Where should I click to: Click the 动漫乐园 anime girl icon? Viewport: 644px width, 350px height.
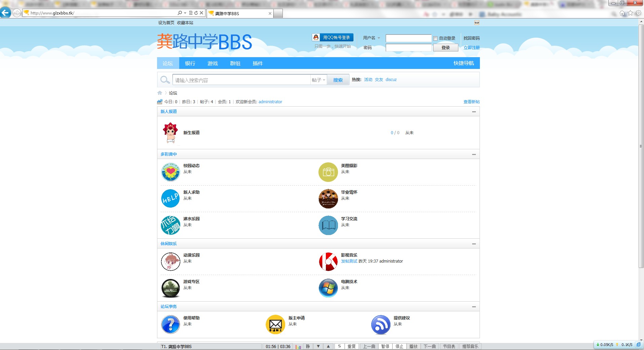pos(171,262)
